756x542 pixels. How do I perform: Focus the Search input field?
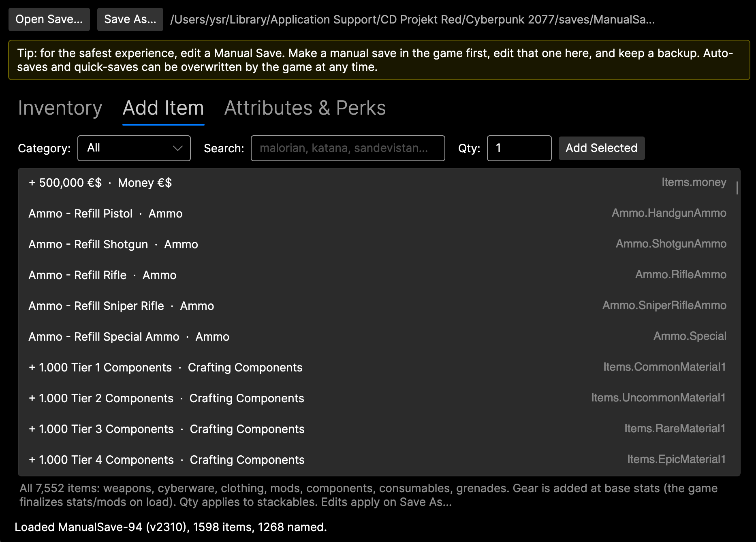348,148
